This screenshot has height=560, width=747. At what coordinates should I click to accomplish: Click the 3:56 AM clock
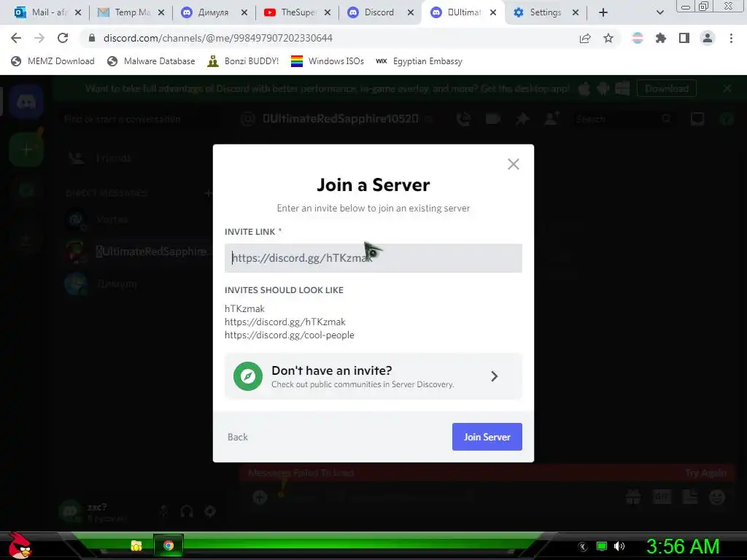pos(682,546)
